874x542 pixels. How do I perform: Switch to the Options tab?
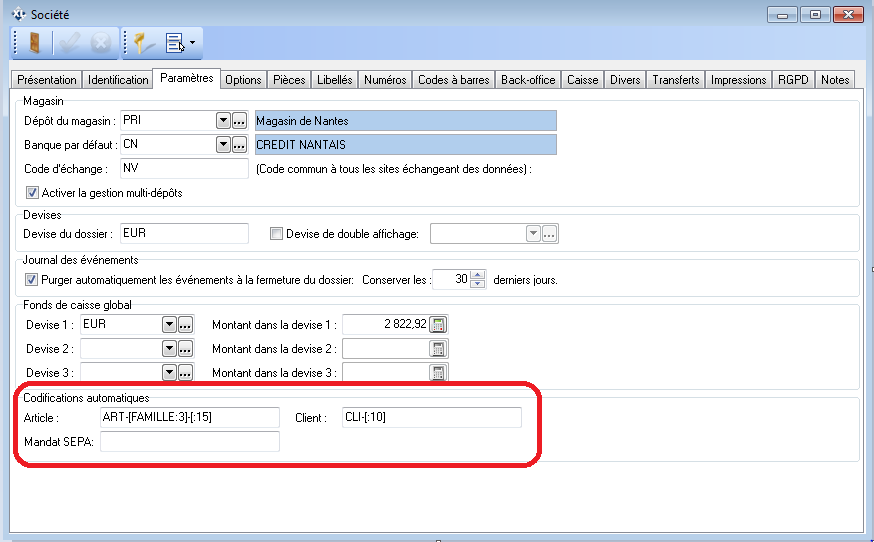pos(243,80)
